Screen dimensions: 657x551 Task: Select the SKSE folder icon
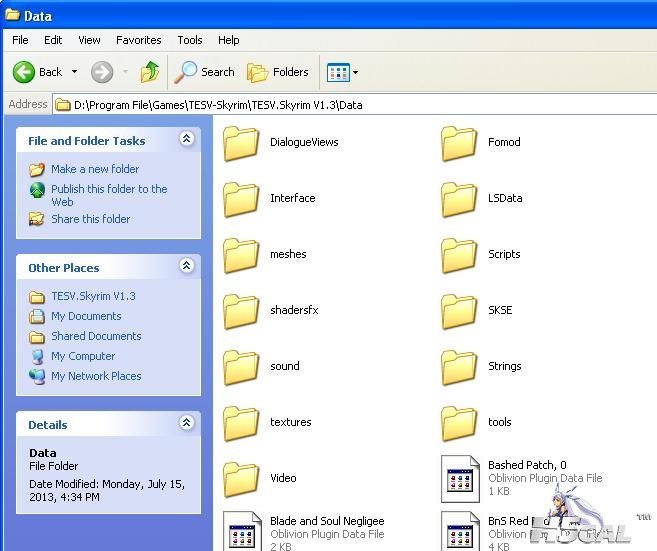click(x=459, y=311)
